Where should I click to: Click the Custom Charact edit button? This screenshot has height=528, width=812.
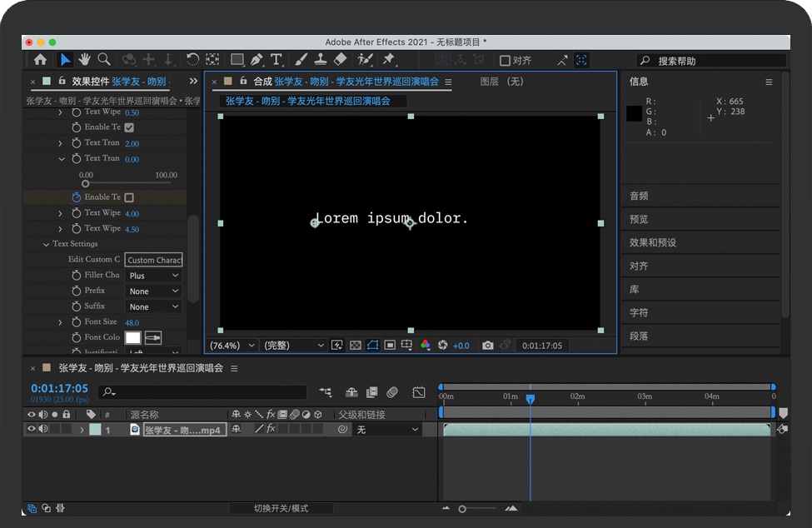coord(154,260)
